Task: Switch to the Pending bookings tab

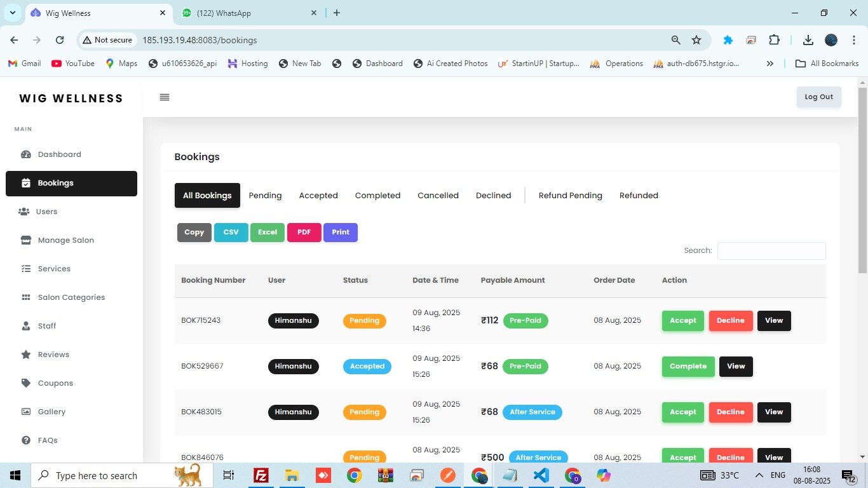Action: [265, 196]
